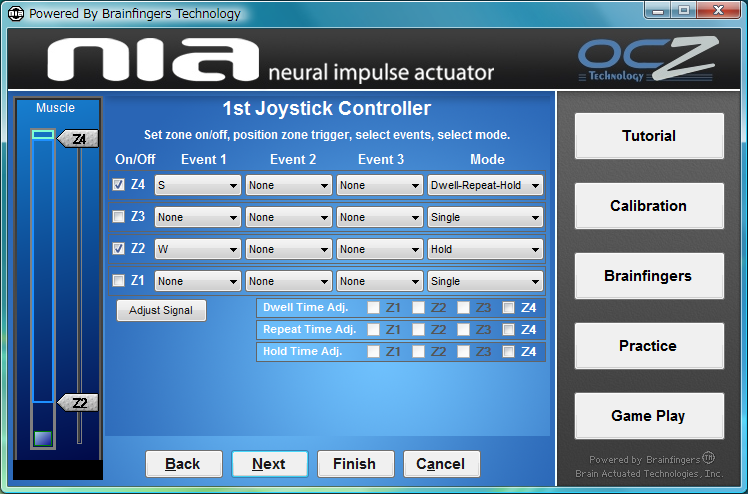
Task: Uncheck the Z4 zone On/Off checkbox
Action: (118, 185)
